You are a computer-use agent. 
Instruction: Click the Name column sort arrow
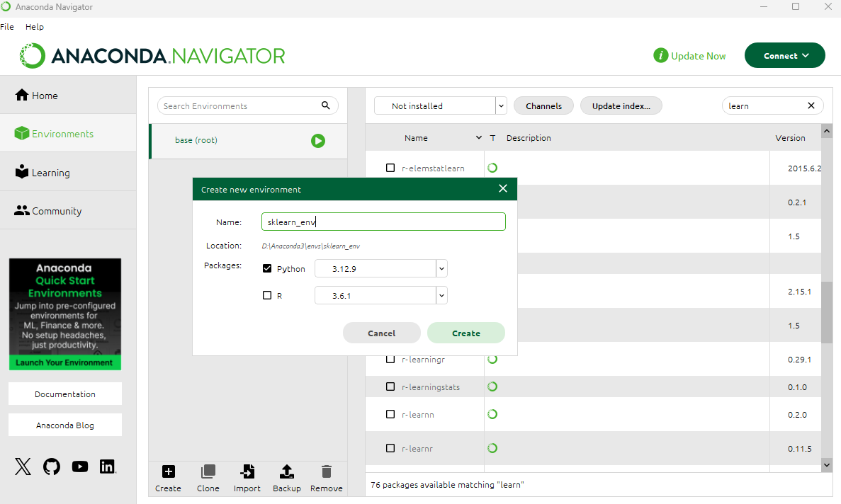[x=478, y=137]
